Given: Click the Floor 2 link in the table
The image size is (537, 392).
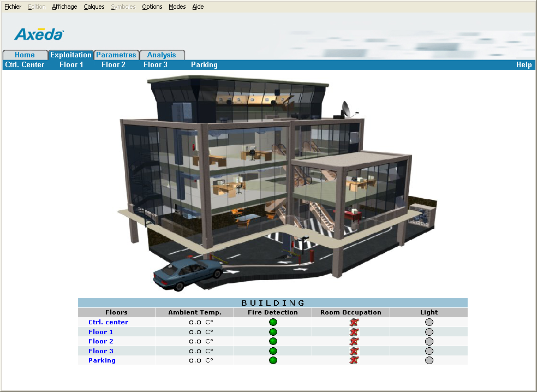Looking at the screenshot, I should (100, 341).
